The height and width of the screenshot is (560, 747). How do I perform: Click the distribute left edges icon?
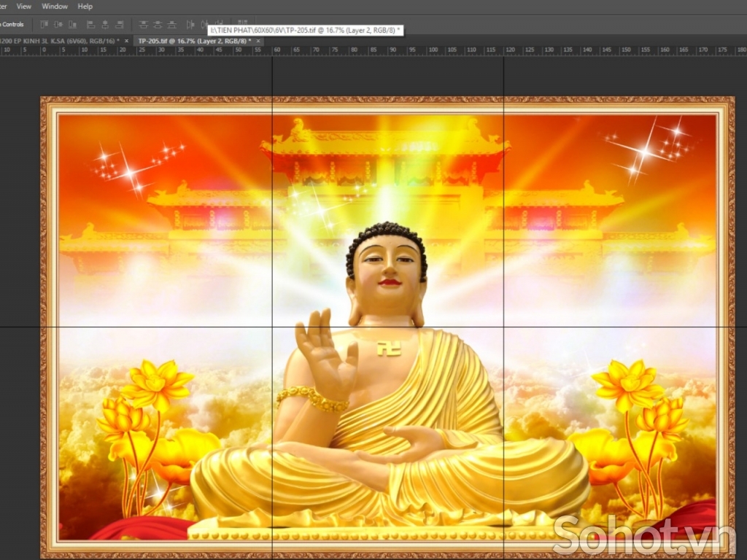pyautogui.click(x=191, y=23)
